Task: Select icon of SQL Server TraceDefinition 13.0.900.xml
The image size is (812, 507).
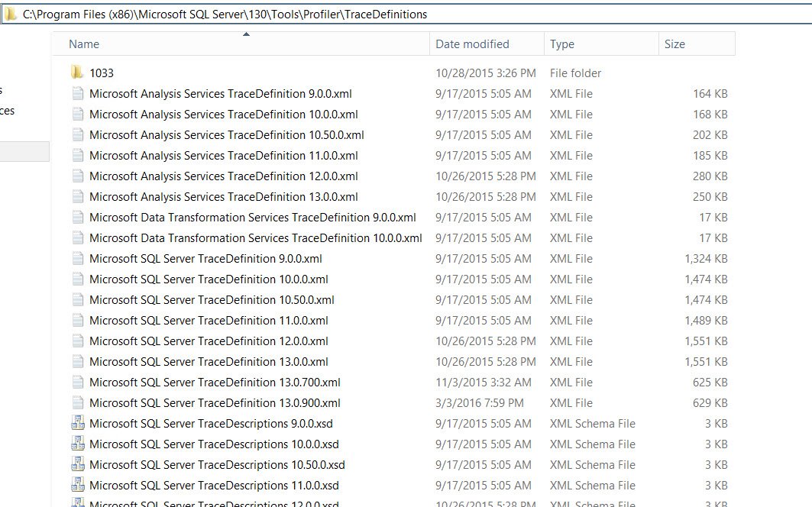Action: pos(78,403)
